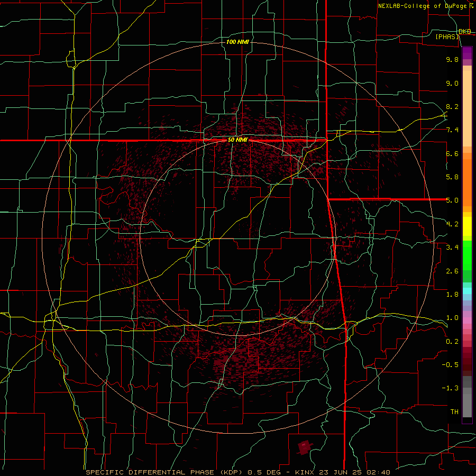476x476 pixels.
Task: Click the 0.2 value on the color scale
Action: (x=452, y=342)
